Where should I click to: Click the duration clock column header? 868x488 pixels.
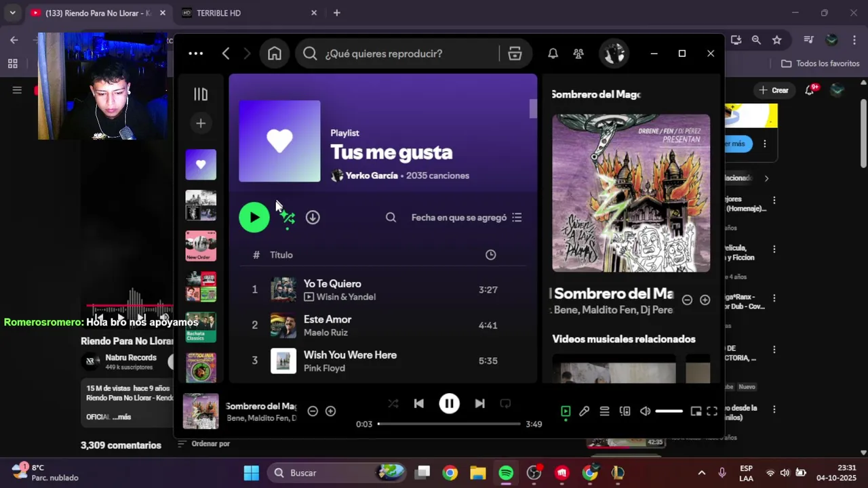tap(491, 255)
